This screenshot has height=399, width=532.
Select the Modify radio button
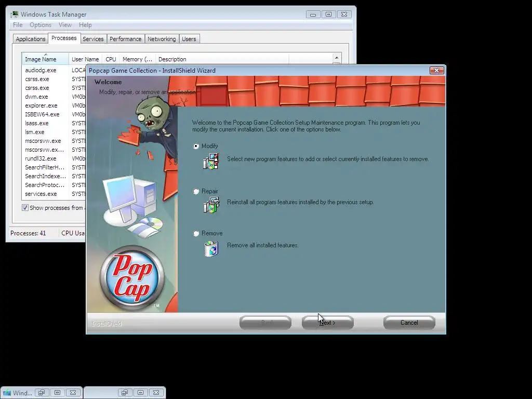[196, 146]
